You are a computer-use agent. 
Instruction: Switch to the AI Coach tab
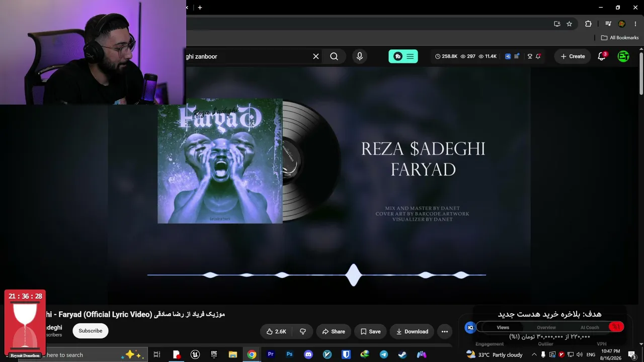[x=590, y=327]
